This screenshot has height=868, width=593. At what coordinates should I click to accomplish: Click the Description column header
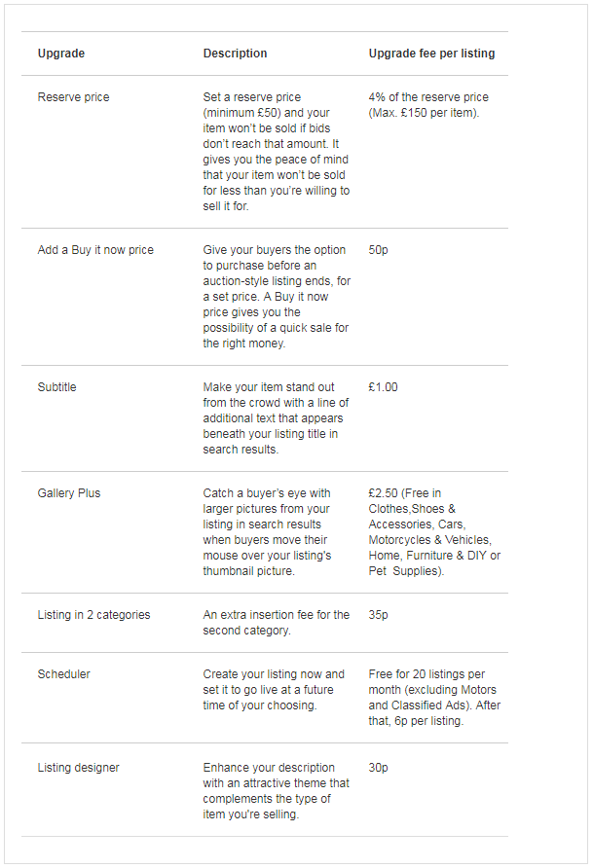click(235, 54)
